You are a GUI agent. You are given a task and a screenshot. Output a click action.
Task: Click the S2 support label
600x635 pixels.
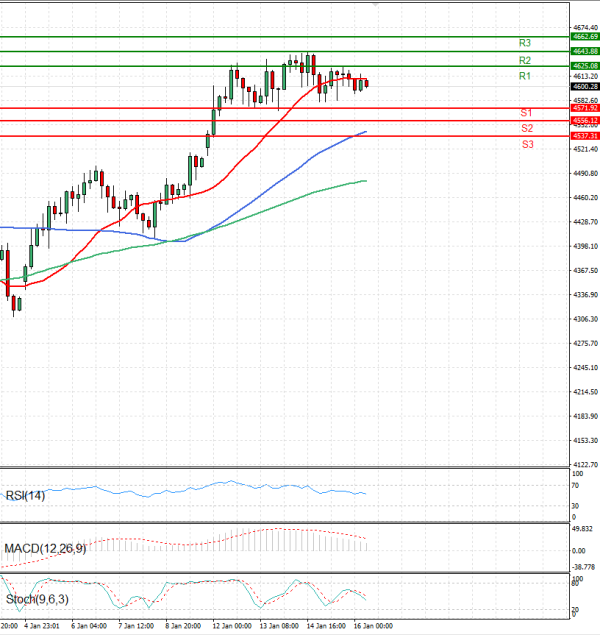[x=526, y=129]
